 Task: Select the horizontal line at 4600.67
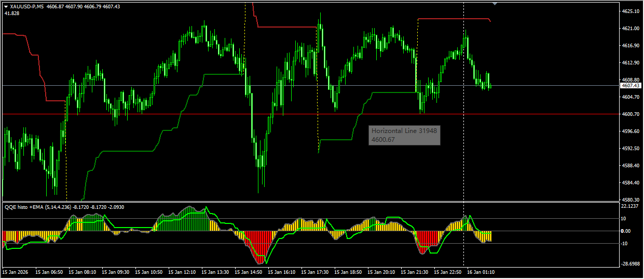208,114
